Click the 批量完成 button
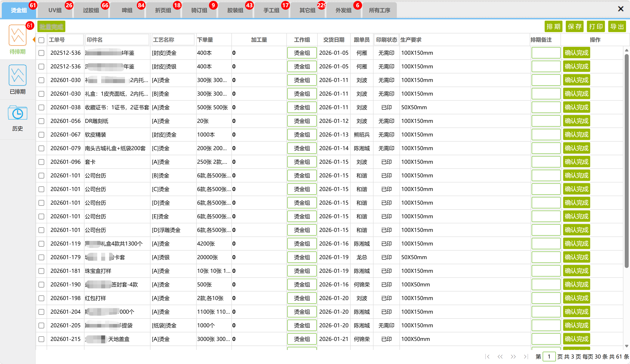This screenshot has height=364, width=630. tap(51, 27)
